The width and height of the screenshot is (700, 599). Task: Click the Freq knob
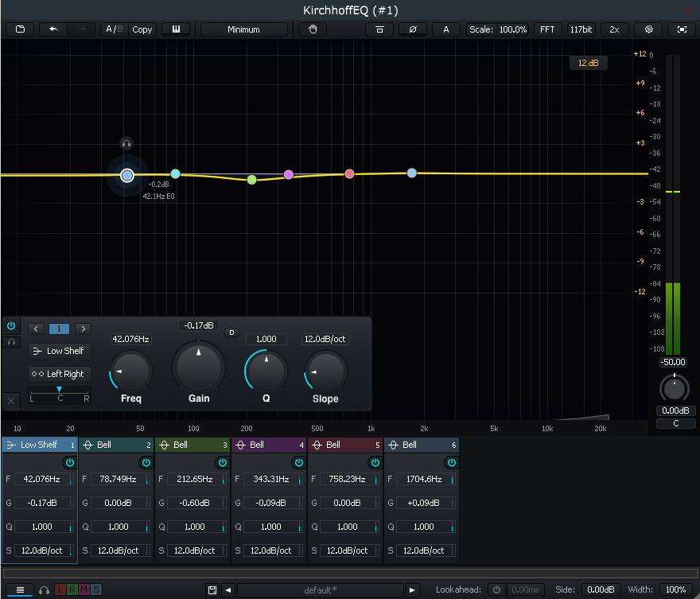(x=131, y=371)
